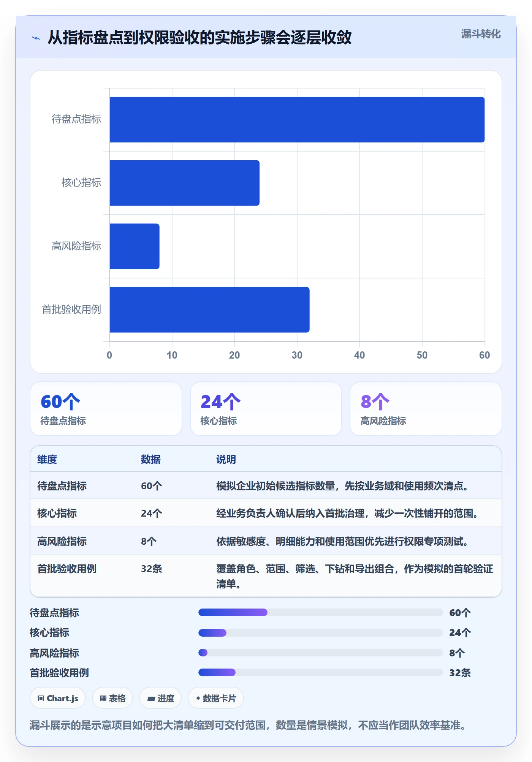Click the x-axis tick label 30
This screenshot has width=532, height=762.
pyautogui.click(x=297, y=355)
